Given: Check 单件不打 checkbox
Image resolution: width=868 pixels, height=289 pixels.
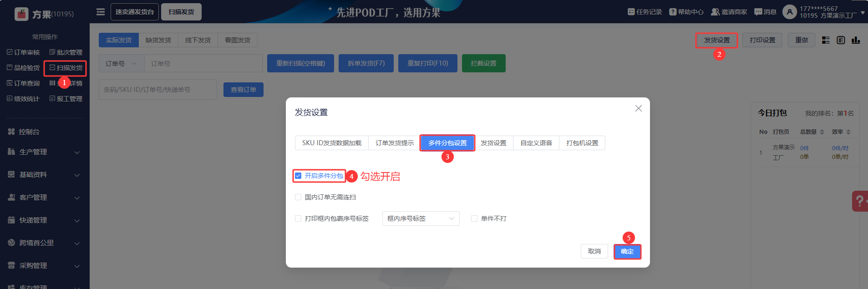Looking at the screenshot, I should 474,218.
